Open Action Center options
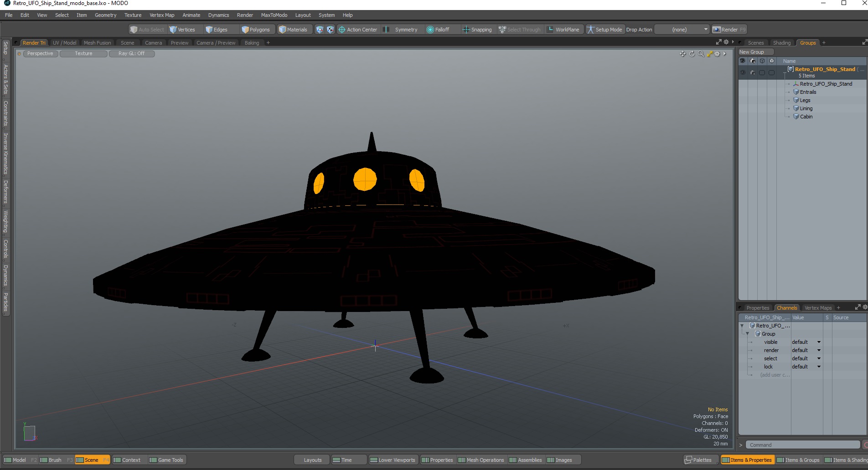868x470 pixels. tap(358, 30)
